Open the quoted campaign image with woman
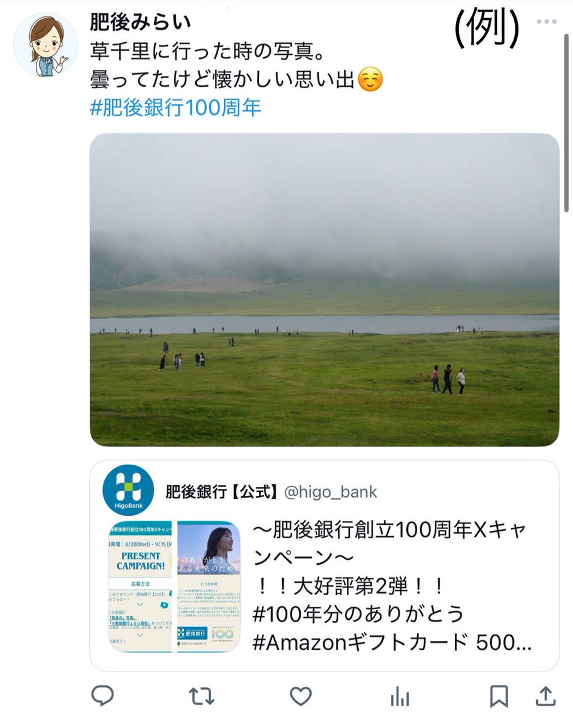Viewport: 573px width, 728px height. pos(209,586)
